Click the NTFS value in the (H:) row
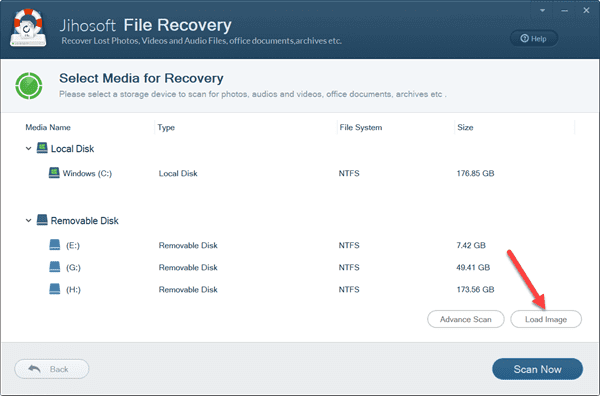 (349, 290)
